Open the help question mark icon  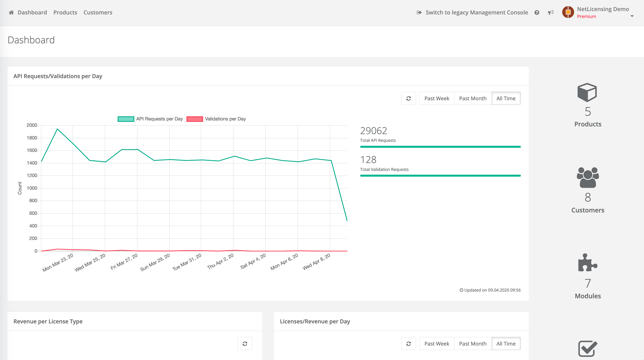click(537, 12)
